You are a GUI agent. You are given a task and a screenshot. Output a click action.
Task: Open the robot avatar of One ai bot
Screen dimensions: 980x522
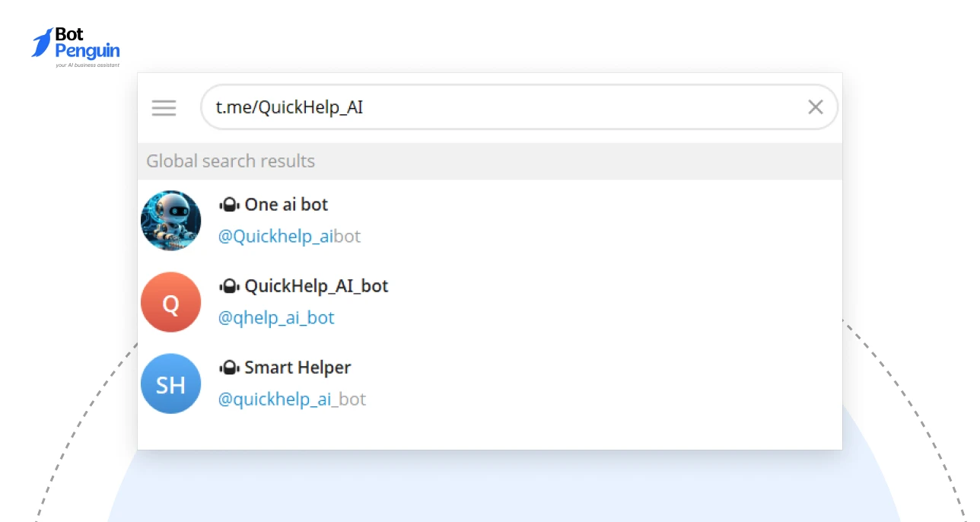pyautogui.click(x=171, y=221)
